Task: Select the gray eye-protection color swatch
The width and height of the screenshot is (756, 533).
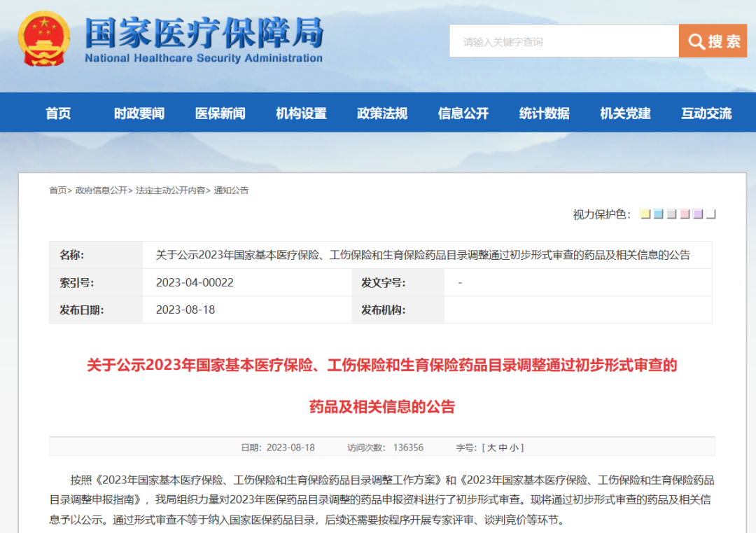Action: tap(672, 214)
